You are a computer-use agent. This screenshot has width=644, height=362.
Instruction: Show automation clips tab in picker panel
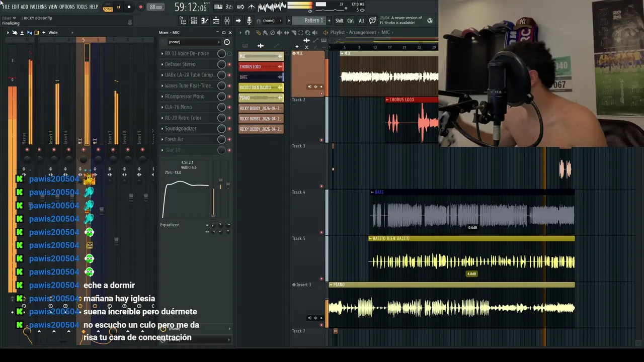[x=276, y=46]
